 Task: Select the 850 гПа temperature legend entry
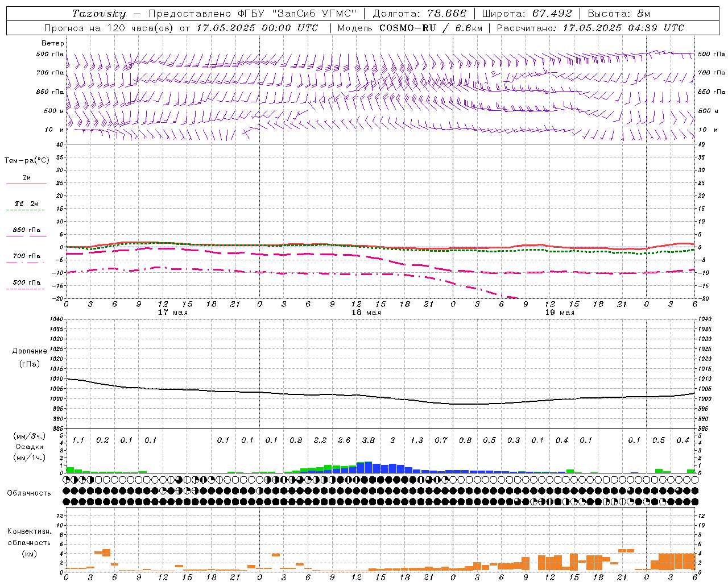click(26, 230)
